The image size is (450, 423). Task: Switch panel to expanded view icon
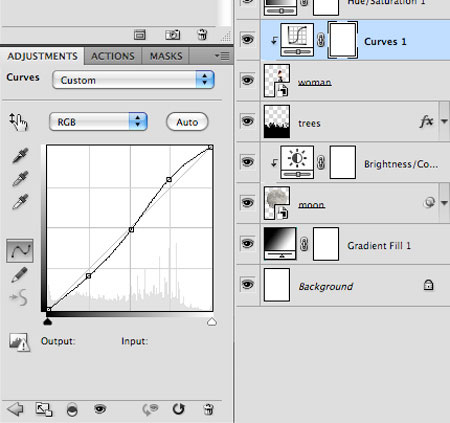pos(44,409)
